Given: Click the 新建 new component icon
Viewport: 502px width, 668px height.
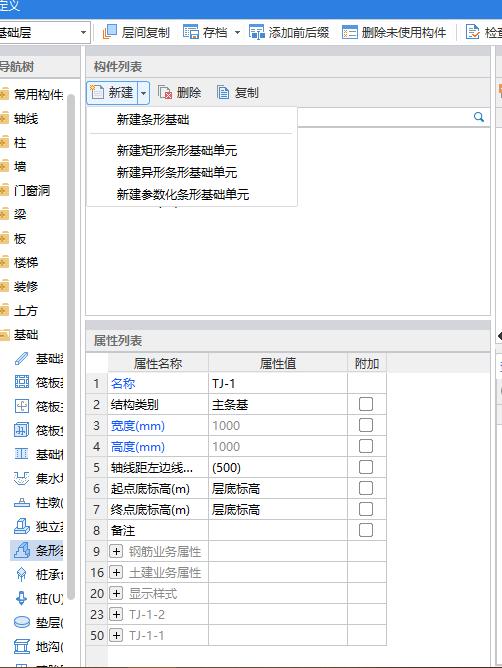Looking at the screenshot, I should (97, 92).
